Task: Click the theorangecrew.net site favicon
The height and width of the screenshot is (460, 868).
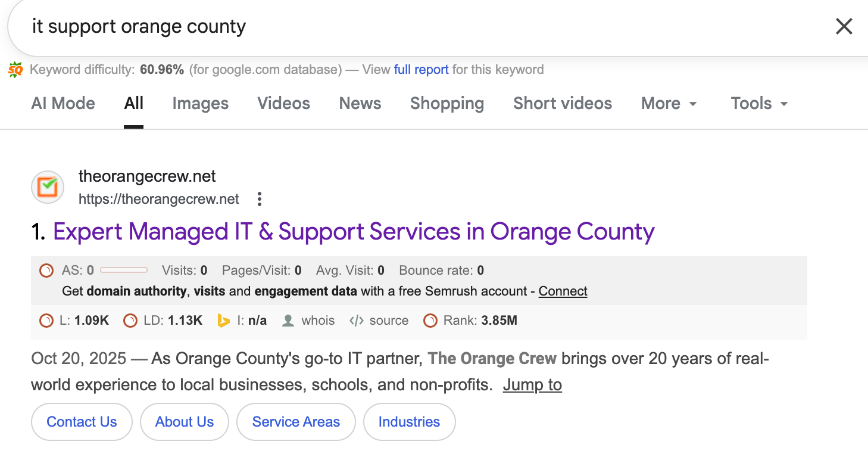Action: 47,187
